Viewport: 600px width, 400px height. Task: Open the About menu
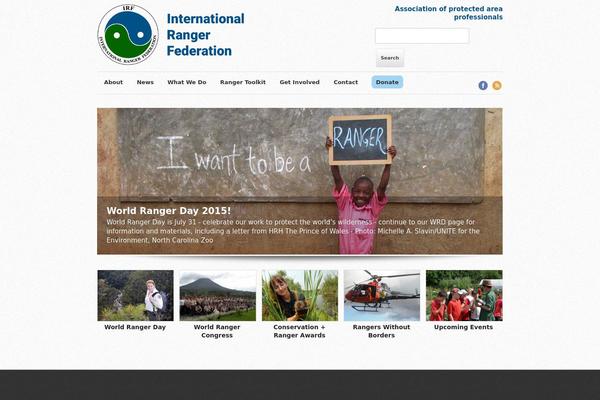(x=113, y=82)
